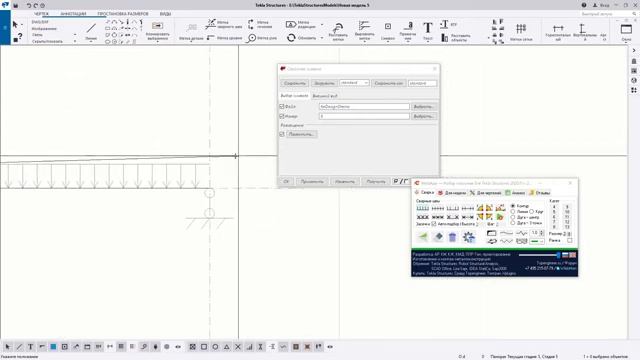Screen dimensions: 640x360
Task: Select the Arc - 3 points radio button
Action: tap(513, 223)
